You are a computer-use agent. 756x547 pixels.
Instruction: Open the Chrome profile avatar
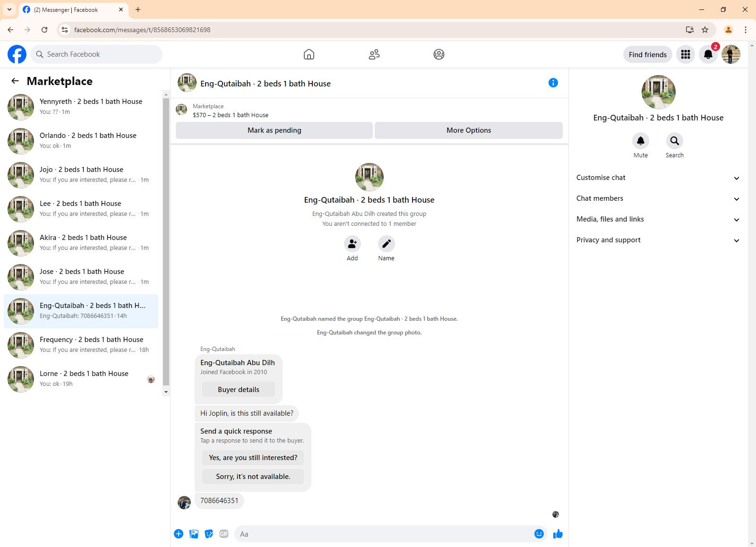point(729,30)
